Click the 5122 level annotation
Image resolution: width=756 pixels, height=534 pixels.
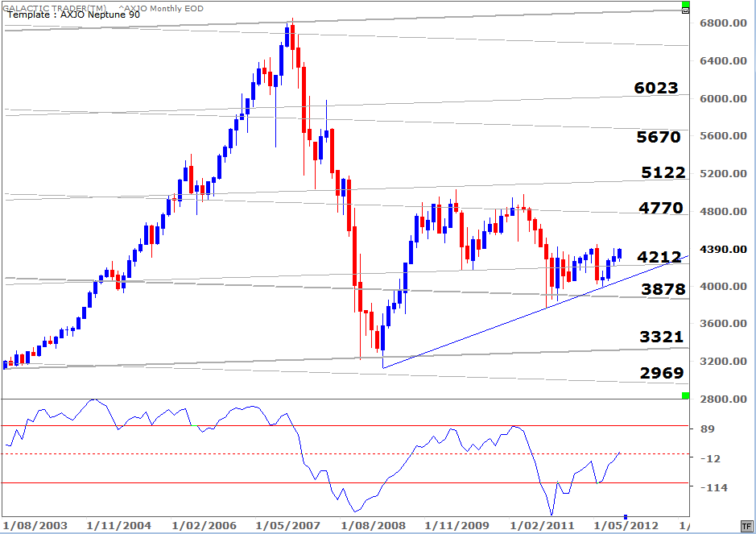click(x=663, y=172)
